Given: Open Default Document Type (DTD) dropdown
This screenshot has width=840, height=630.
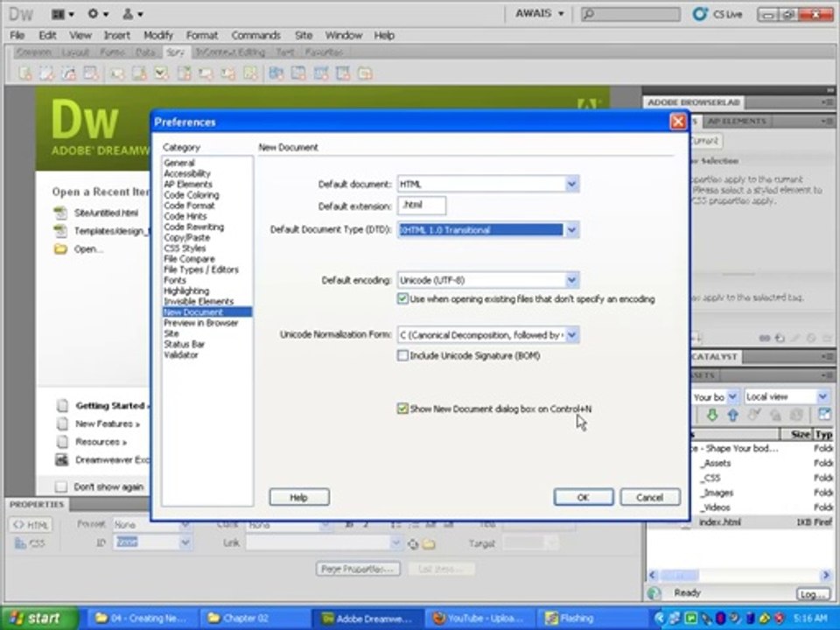Looking at the screenshot, I should point(571,230).
